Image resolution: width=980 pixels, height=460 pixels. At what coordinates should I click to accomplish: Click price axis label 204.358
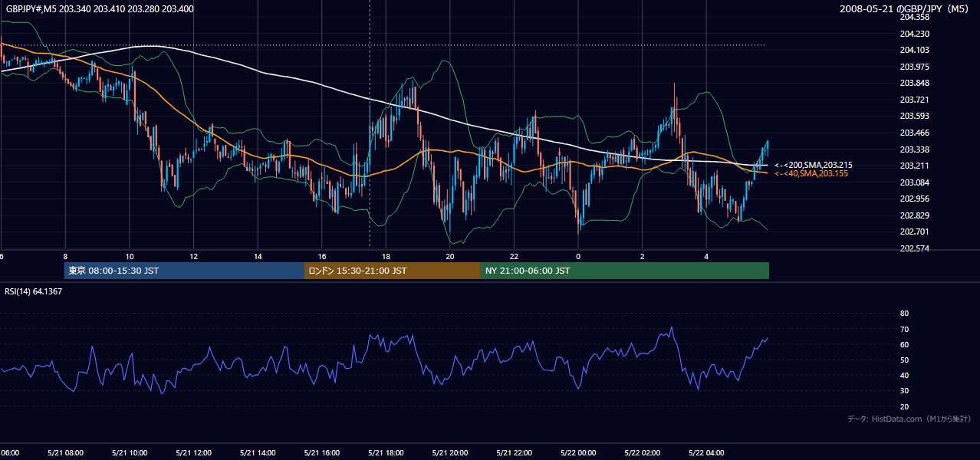(x=914, y=17)
